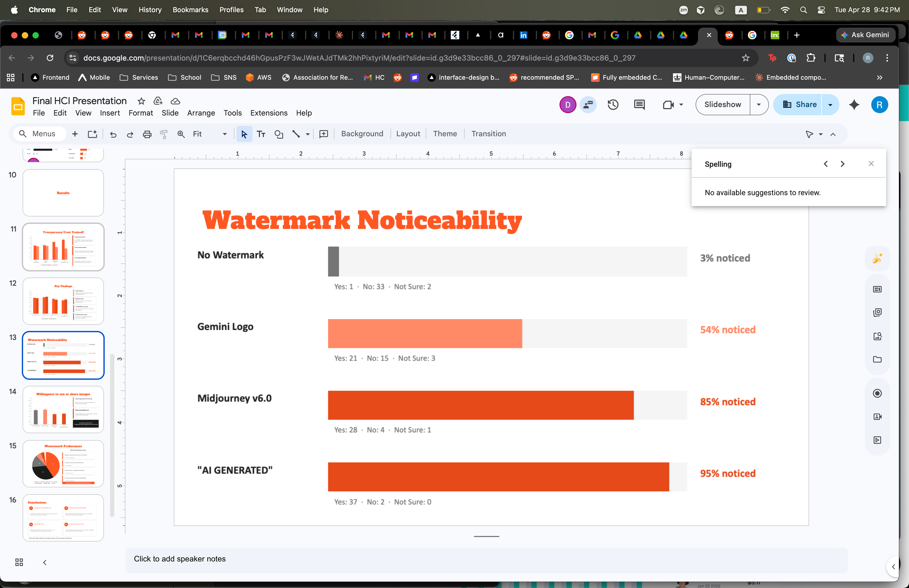The image size is (909, 588).
Task: Click the play-box icon in right sidebar
Action: coord(877,440)
